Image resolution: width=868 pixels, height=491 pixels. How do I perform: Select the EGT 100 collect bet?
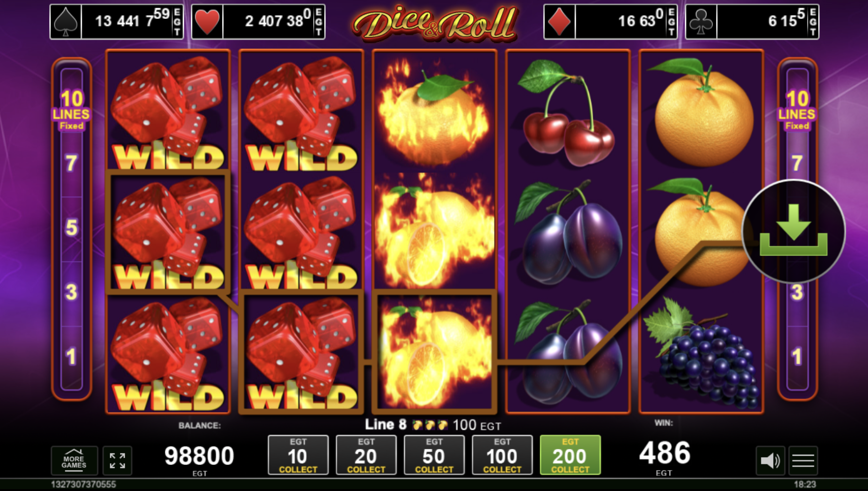tap(502, 455)
